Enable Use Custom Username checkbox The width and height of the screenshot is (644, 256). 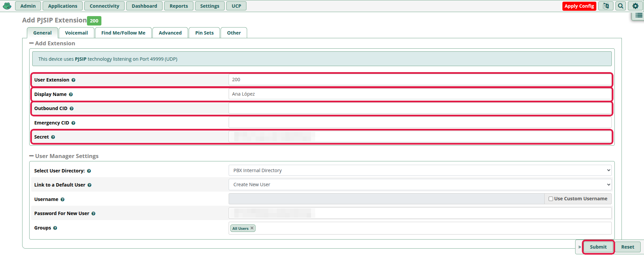point(551,199)
